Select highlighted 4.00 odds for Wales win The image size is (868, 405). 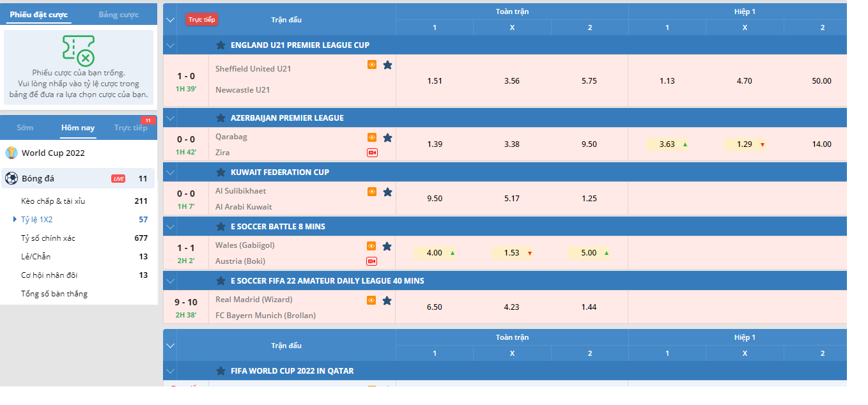[435, 253]
